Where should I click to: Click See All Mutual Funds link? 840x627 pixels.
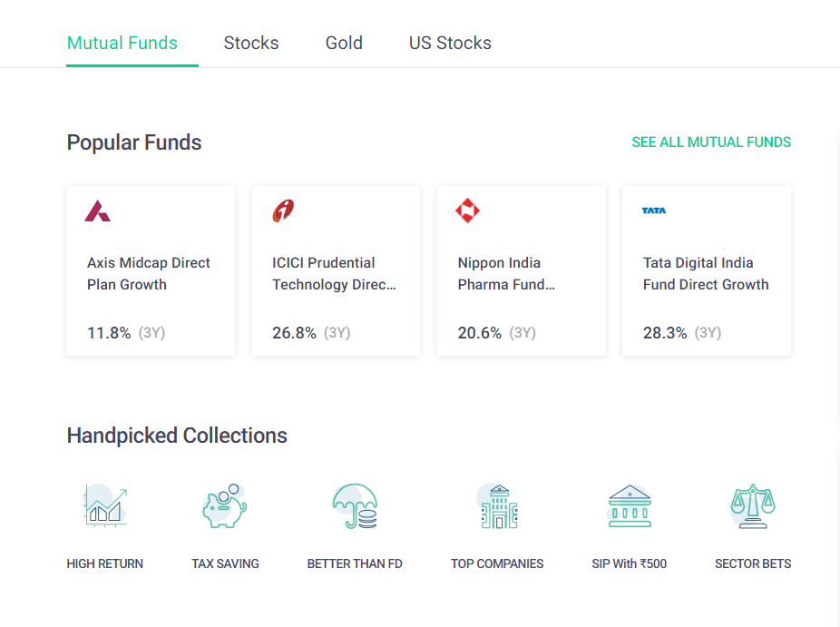coord(711,142)
